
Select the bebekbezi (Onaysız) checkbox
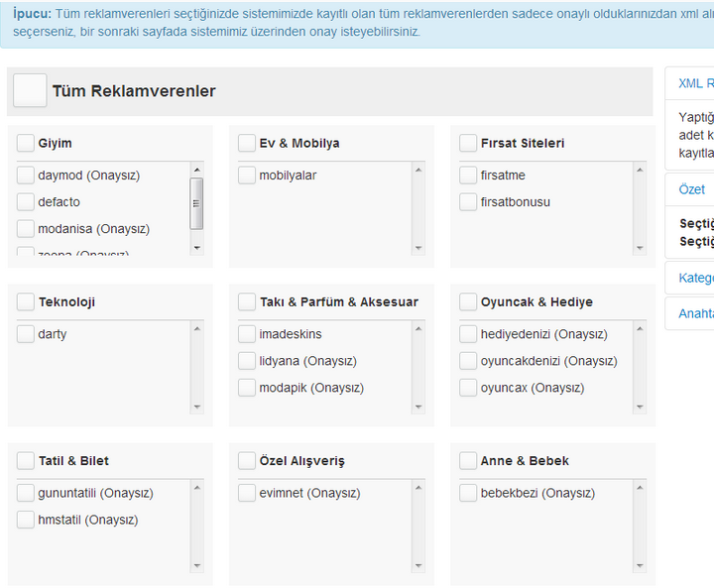click(468, 493)
